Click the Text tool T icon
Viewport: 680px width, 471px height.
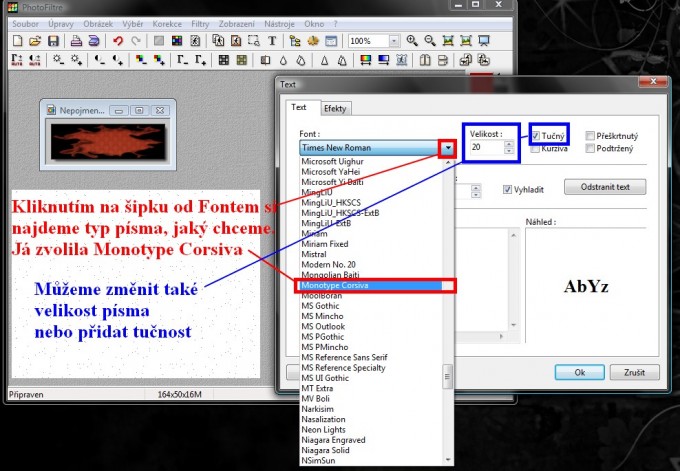pos(272,41)
